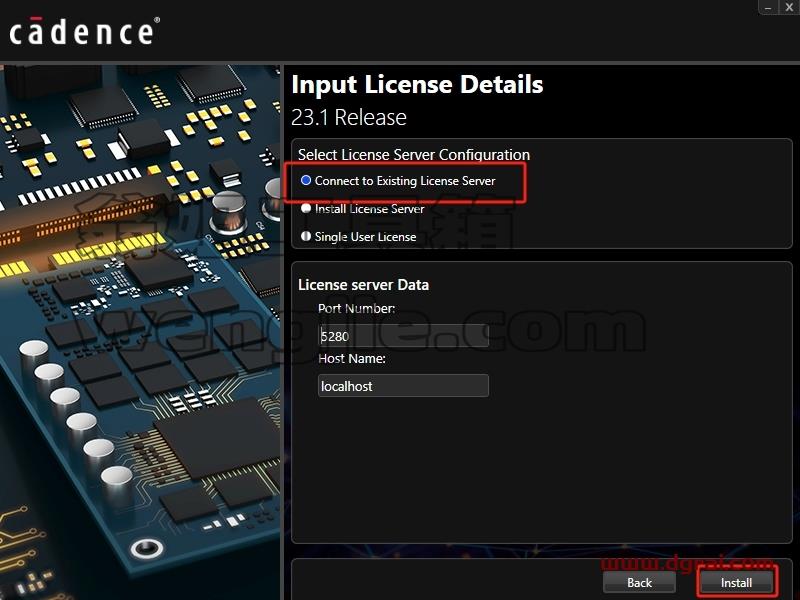Click the 23.1 Release version text
The image size is (800, 600).
click(x=349, y=117)
